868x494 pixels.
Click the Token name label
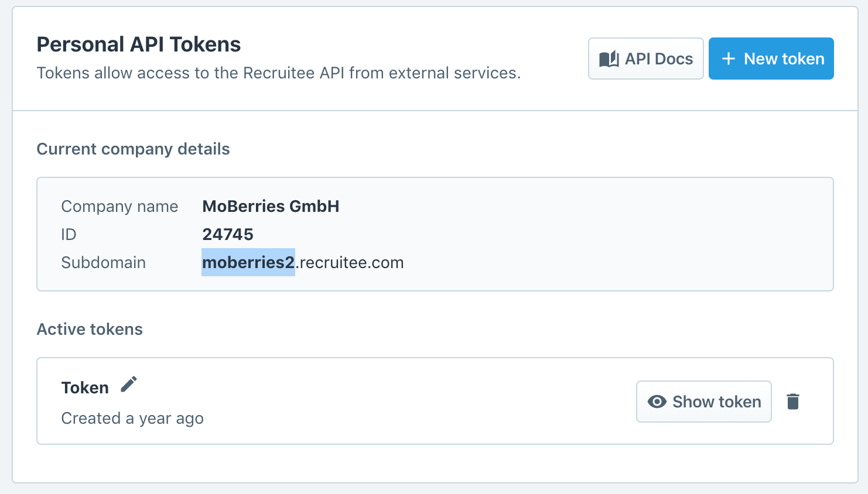85,387
